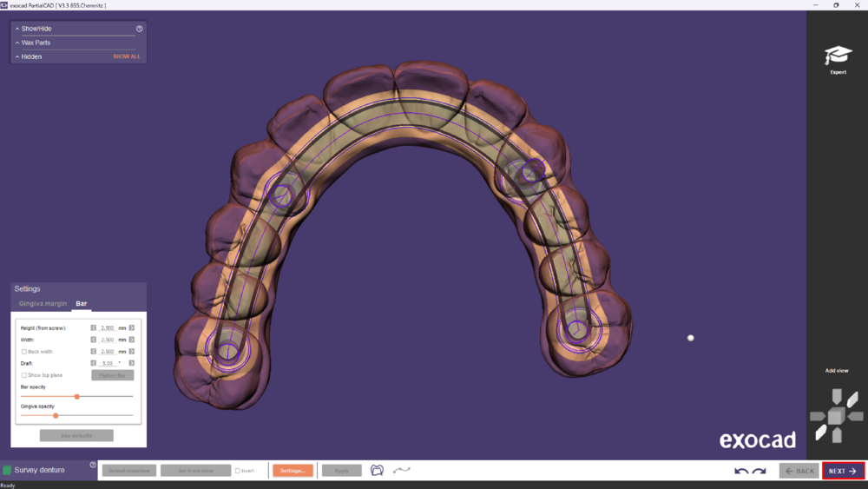Decrease Back width value
Screen dimensions: 868x489
(94, 351)
